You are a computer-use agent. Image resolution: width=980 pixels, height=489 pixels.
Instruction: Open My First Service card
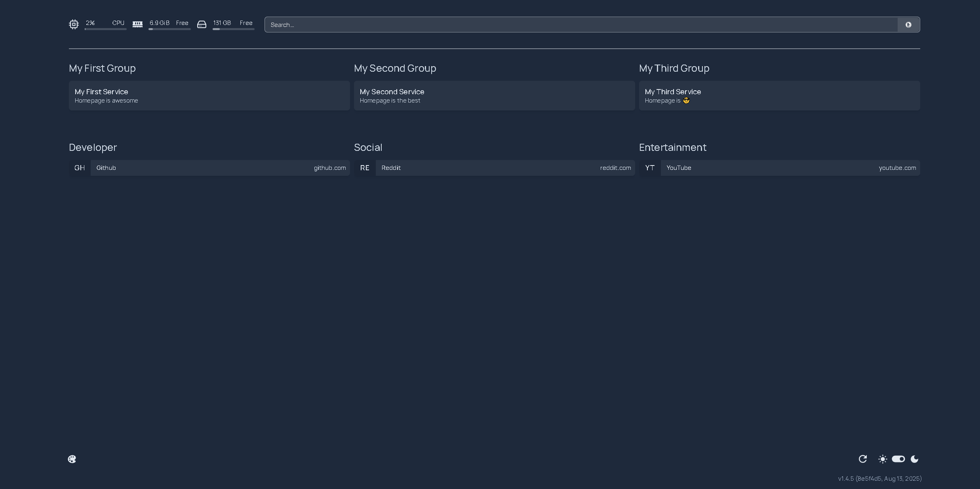pos(209,95)
